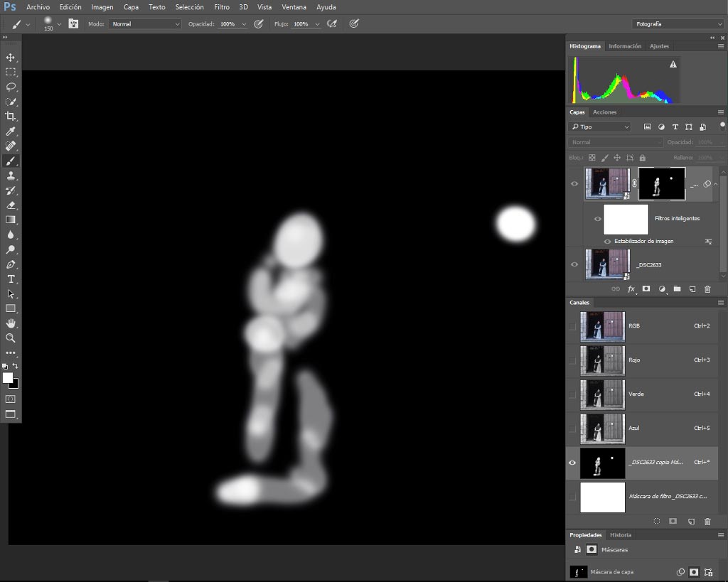The width and height of the screenshot is (728, 582).
Task: Open the layer styles fx menu
Action: [631, 289]
